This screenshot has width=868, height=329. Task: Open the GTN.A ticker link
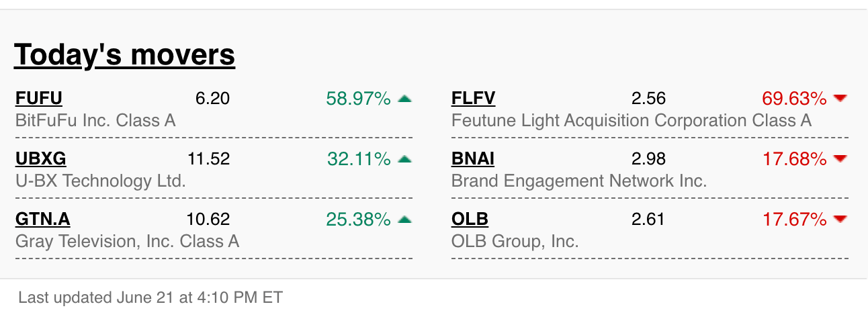(x=42, y=220)
